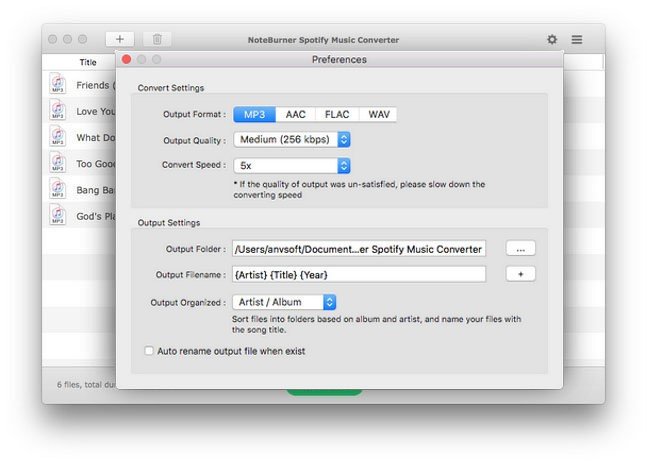
Task: Click the MP3 file icon next to Friends
Action: click(x=58, y=83)
